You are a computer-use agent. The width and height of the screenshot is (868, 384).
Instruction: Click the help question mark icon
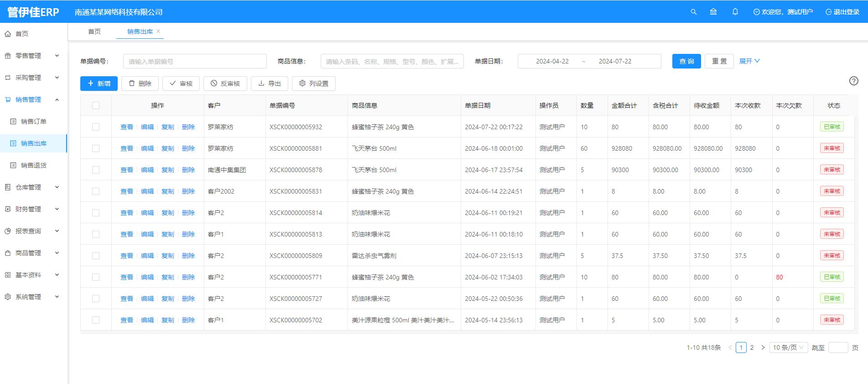point(853,81)
